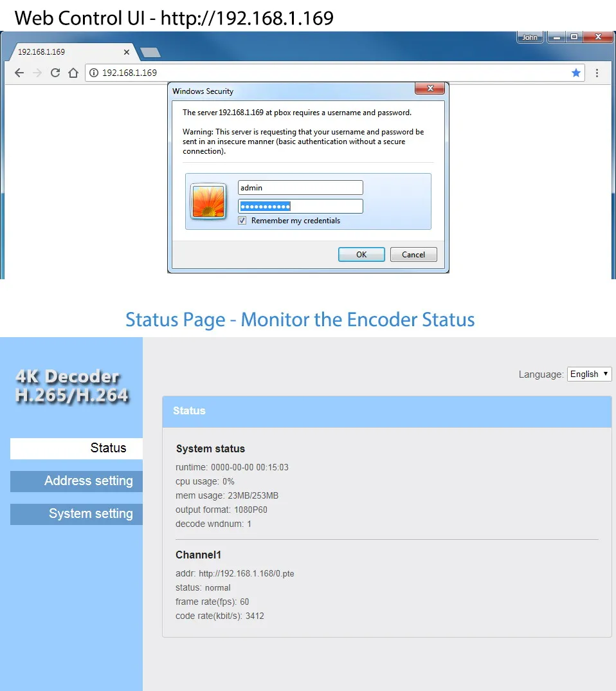Click Cancel in Windows Security dialog
The height and width of the screenshot is (691, 616).
(413, 254)
